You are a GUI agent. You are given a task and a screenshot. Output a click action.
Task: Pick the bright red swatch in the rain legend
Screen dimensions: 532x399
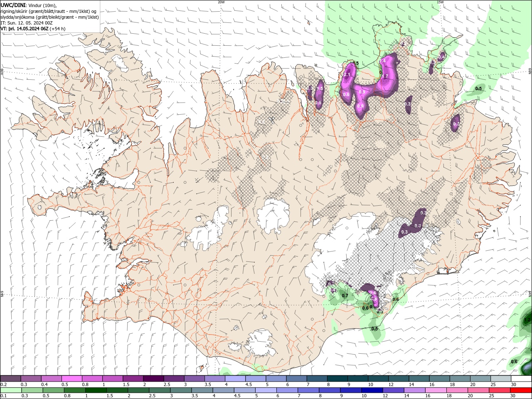tap(522, 390)
